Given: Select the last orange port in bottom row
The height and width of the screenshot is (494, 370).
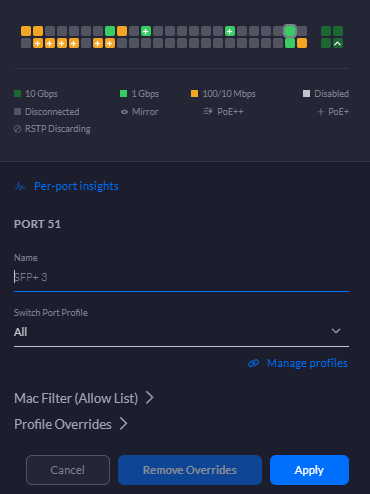Looking at the screenshot, I should tap(302, 43).
